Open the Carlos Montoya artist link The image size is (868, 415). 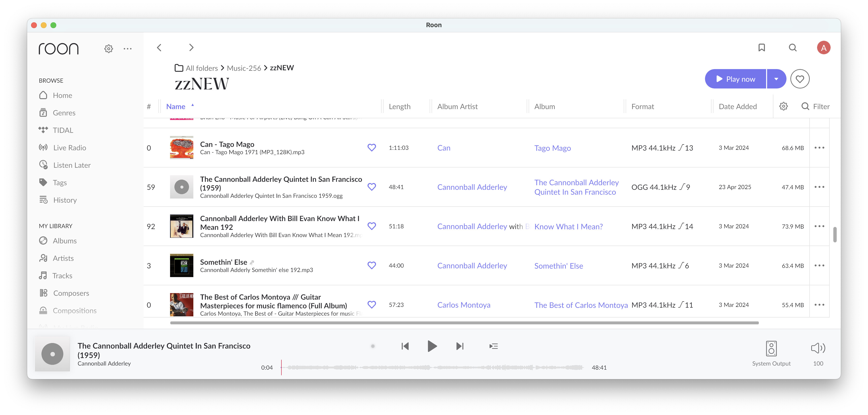464,305
